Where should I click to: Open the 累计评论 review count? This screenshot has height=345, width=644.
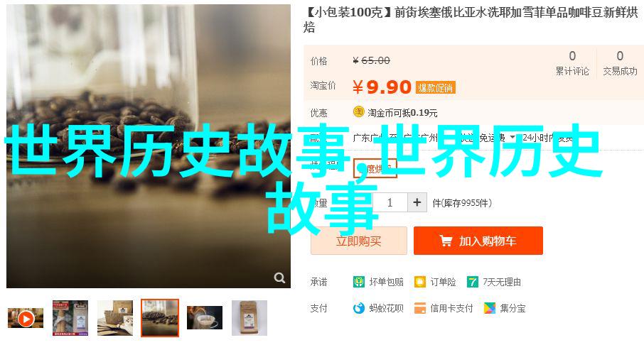[x=572, y=62]
